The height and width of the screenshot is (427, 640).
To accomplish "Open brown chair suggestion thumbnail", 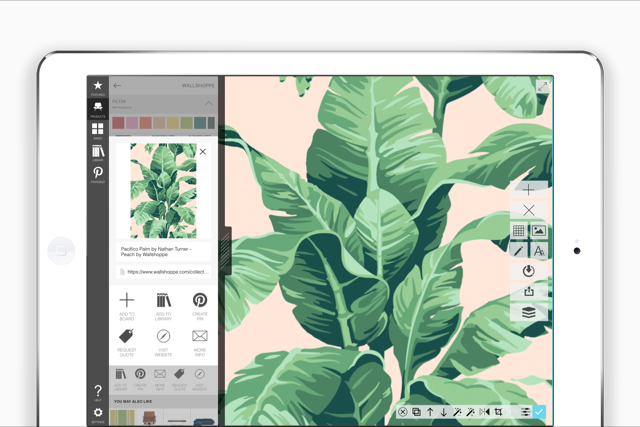I will [149, 417].
